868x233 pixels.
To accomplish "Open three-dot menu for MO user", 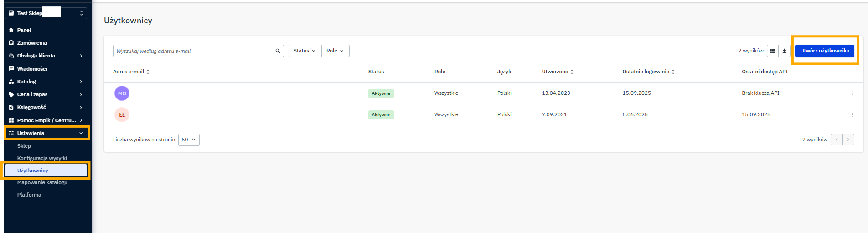I will pyautogui.click(x=852, y=93).
